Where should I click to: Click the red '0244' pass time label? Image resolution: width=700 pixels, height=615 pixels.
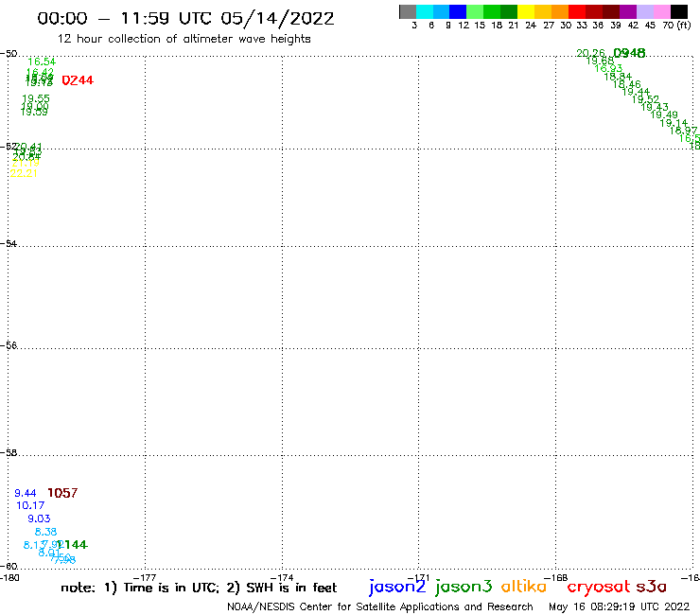pos(78,80)
